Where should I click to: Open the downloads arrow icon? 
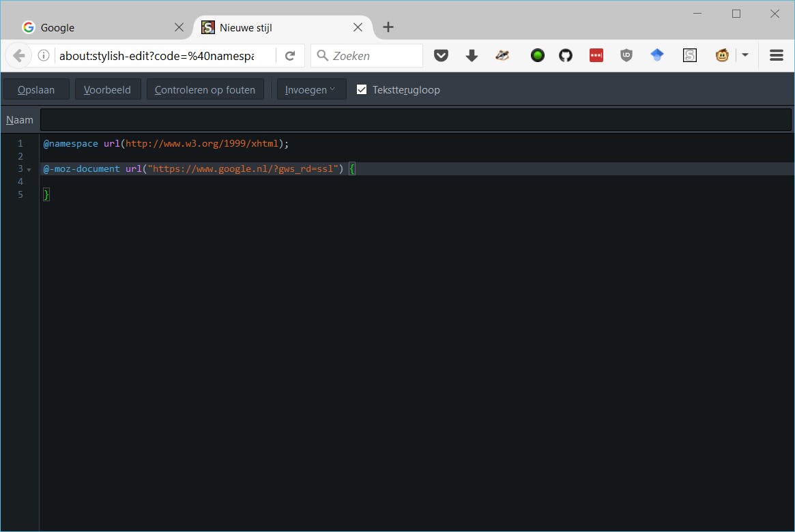(472, 55)
